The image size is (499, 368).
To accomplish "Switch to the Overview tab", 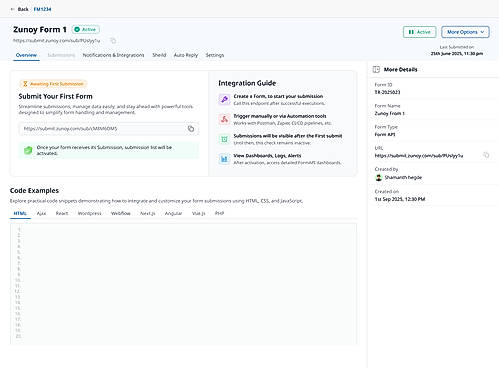I will (x=26, y=55).
